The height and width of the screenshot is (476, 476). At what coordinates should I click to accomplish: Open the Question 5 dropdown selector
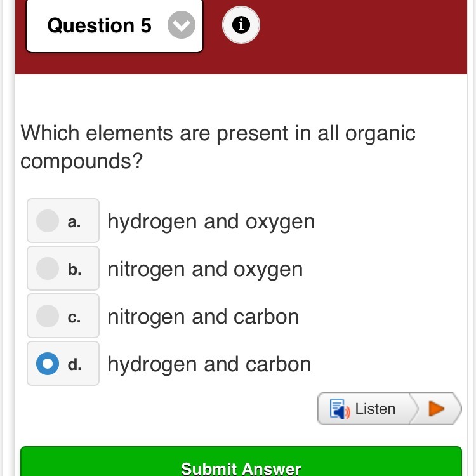[x=114, y=25]
